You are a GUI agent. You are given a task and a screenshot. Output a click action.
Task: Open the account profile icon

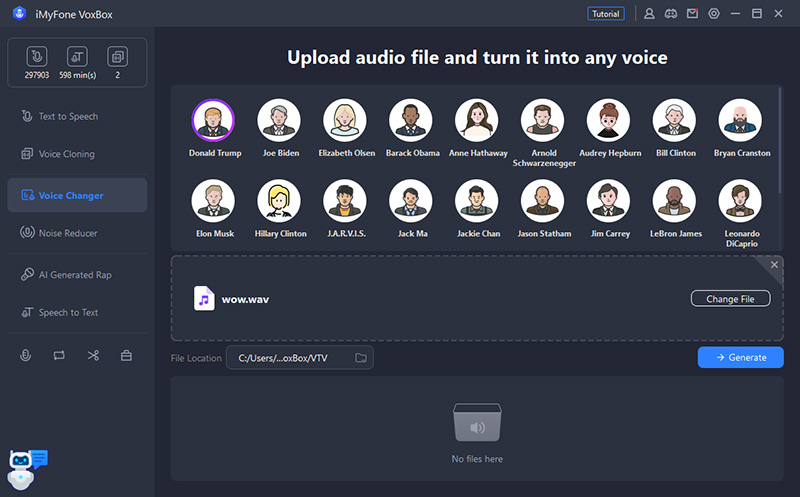click(649, 14)
